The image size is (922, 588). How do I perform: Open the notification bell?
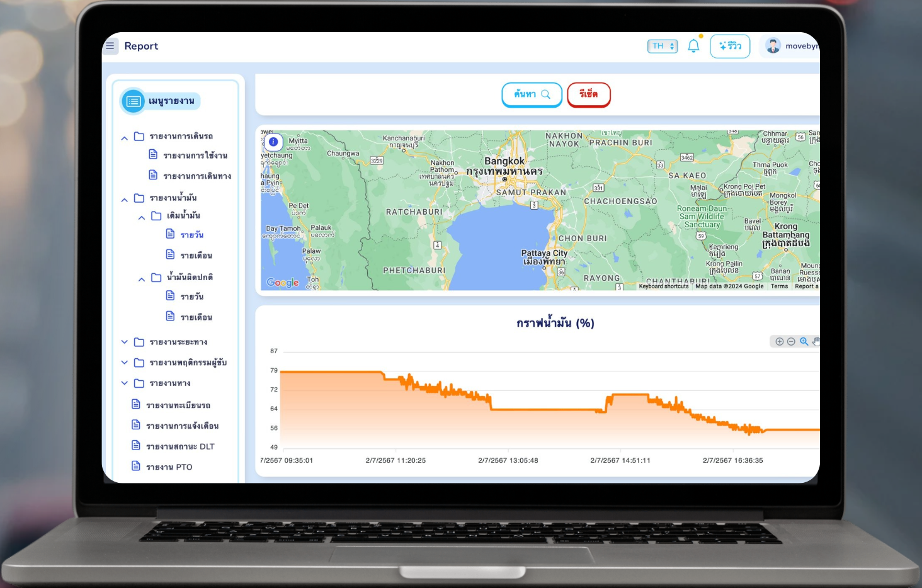(693, 46)
